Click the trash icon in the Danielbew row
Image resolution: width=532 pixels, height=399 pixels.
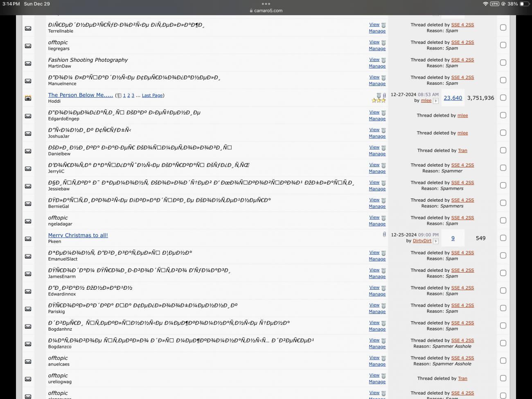pos(383,148)
